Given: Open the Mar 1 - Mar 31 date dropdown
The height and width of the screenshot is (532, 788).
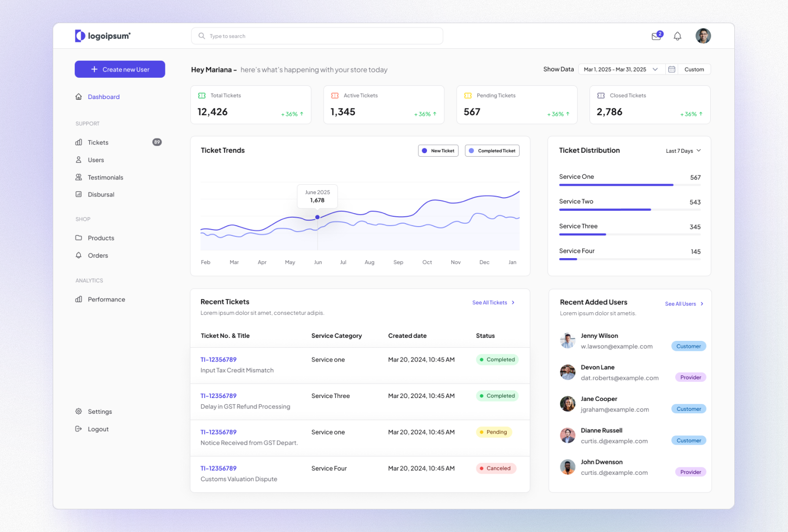Looking at the screenshot, I should click(x=620, y=69).
